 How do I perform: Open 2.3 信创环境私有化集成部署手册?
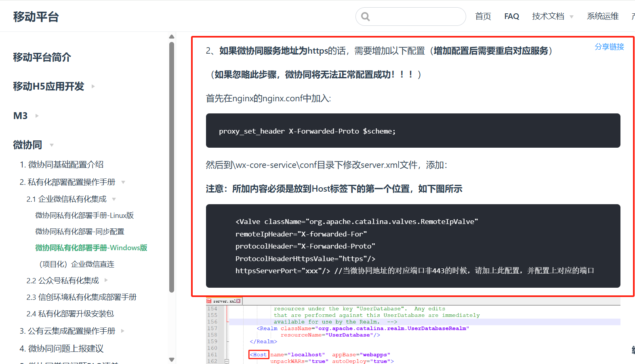[x=82, y=297]
